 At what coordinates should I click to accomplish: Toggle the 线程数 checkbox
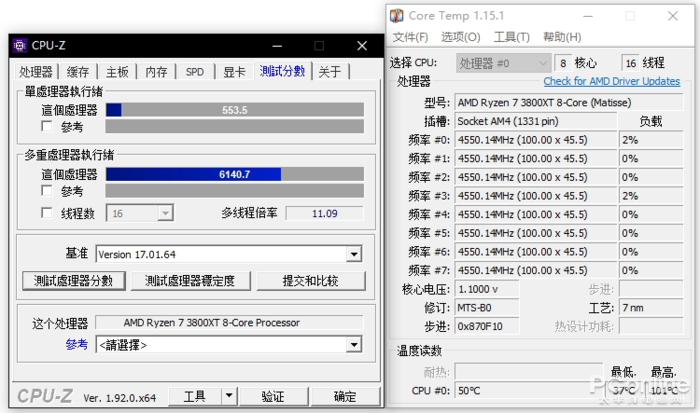point(46,213)
